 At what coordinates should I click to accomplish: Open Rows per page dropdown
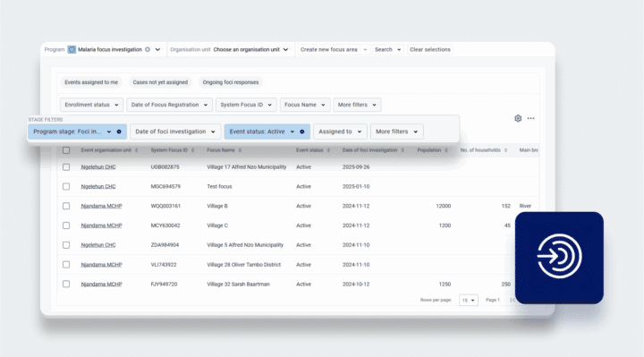pyautogui.click(x=468, y=301)
